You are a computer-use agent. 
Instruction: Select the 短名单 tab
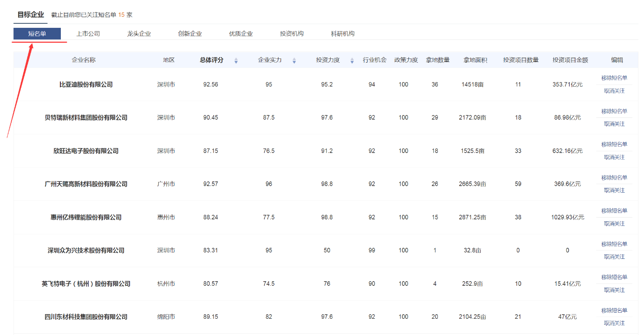37,34
